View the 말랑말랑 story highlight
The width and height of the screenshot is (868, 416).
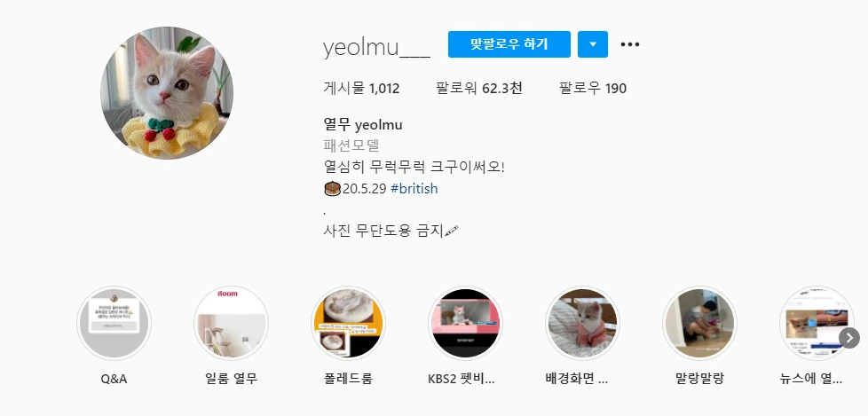pos(699,323)
